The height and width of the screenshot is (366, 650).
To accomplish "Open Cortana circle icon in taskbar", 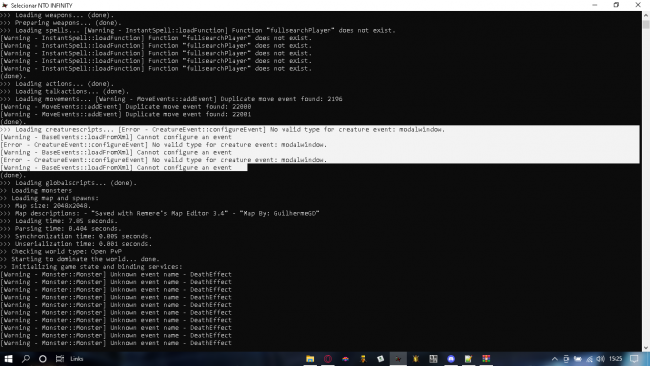I will click(x=43, y=359).
